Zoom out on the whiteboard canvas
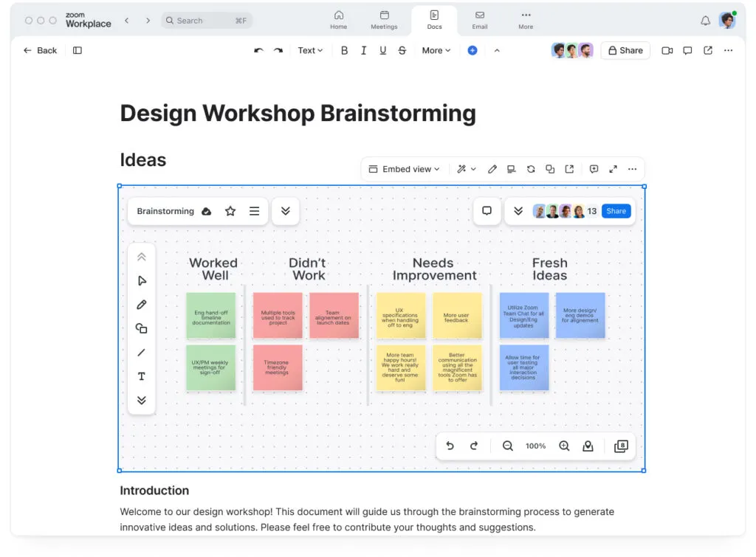Image resolution: width=756 pixels, height=557 pixels. [507, 446]
